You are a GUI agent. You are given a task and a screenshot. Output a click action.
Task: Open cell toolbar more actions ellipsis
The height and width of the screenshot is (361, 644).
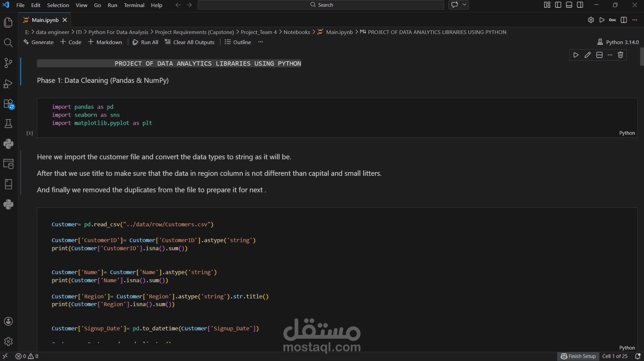tap(610, 55)
